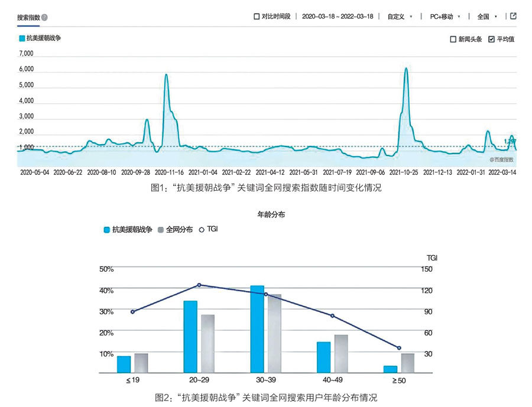Open the 全国 region dropdown

[x=487, y=17]
